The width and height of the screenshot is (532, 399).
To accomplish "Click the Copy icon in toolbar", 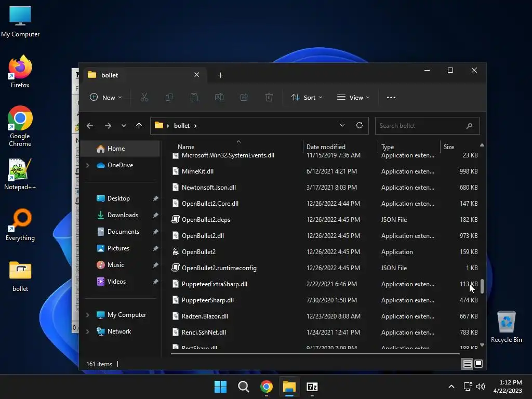I will point(169,97).
